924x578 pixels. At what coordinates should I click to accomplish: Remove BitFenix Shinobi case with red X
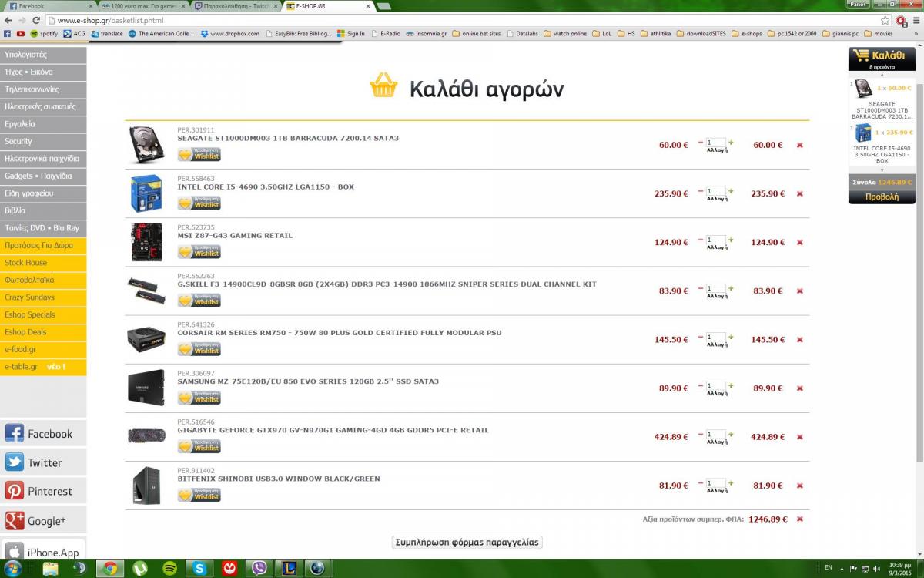pyautogui.click(x=799, y=485)
